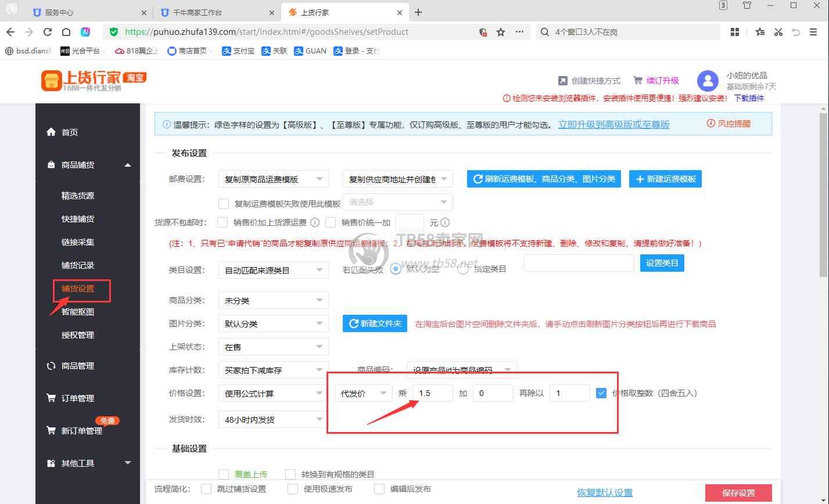The width and height of the screenshot is (829, 504).
Task: Open the 使用公式计算 price dropdown
Action: [x=274, y=393]
